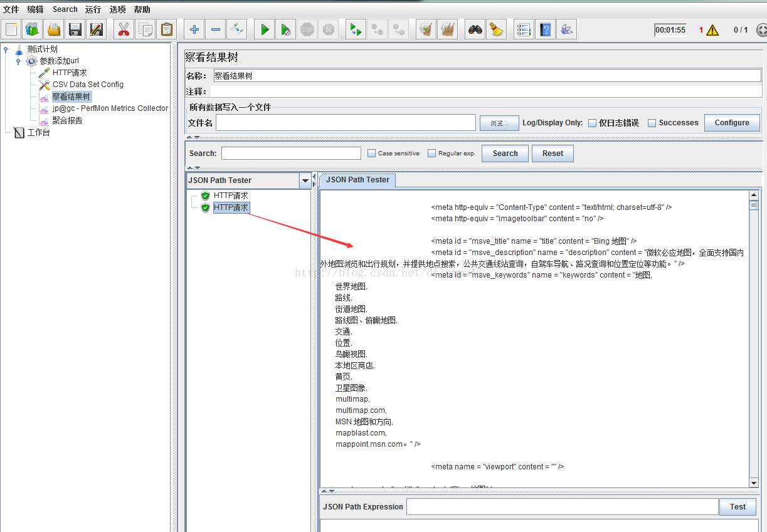
Task: Click the grayed Shutdown X icon
Action: point(328,29)
